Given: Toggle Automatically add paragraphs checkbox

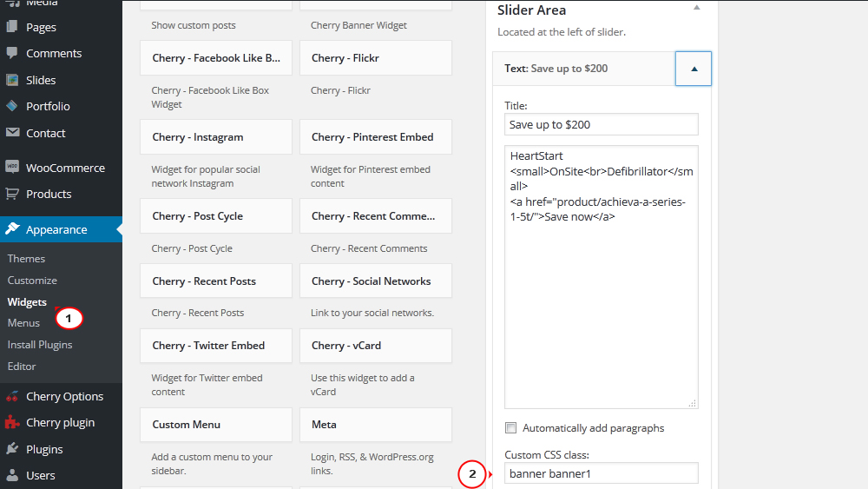Looking at the screenshot, I should coord(510,427).
